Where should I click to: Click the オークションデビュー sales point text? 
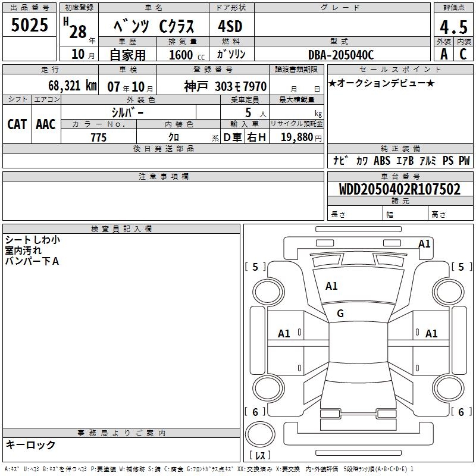[x=381, y=83]
